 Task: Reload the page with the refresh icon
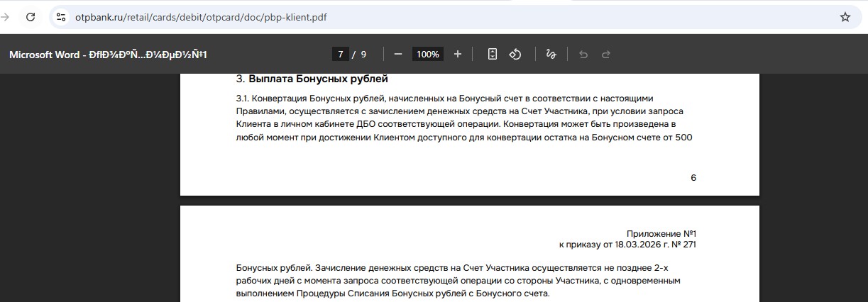(31, 17)
